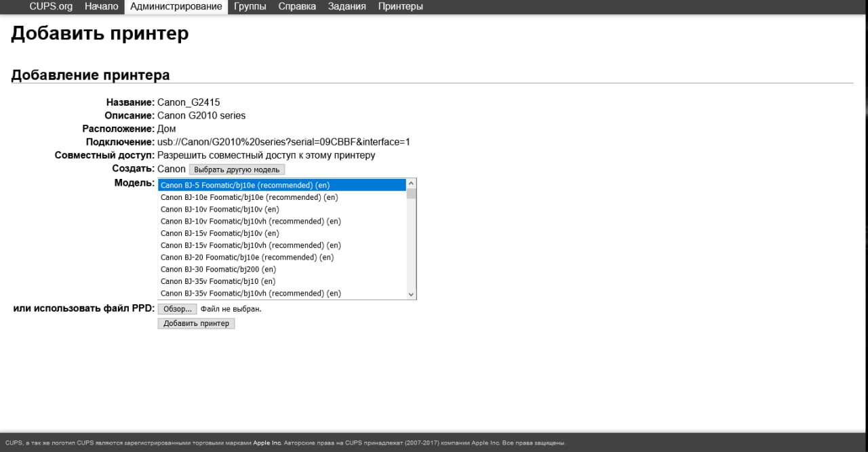868x452 pixels.
Task: Click the Выбрать другую модель button
Action: click(x=237, y=169)
